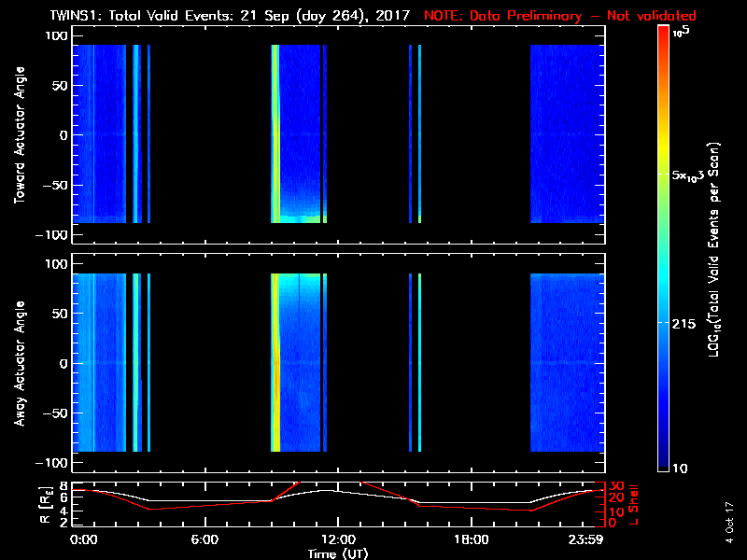Click the red 'Data Preliminary' note
The image size is (747, 560).
[560, 16]
